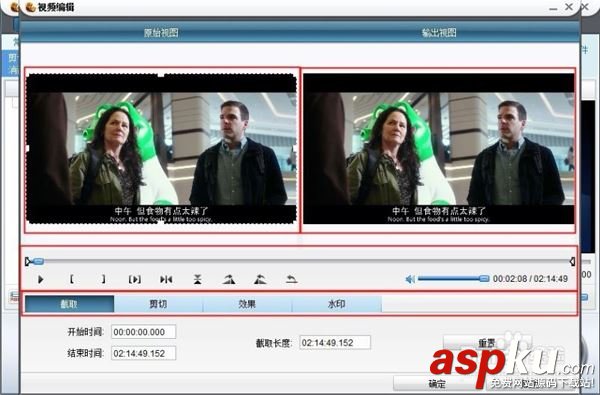Screen dimensions: 600x395
Task: Click the undo arrow icon
Action: click(x=292, y=279)
